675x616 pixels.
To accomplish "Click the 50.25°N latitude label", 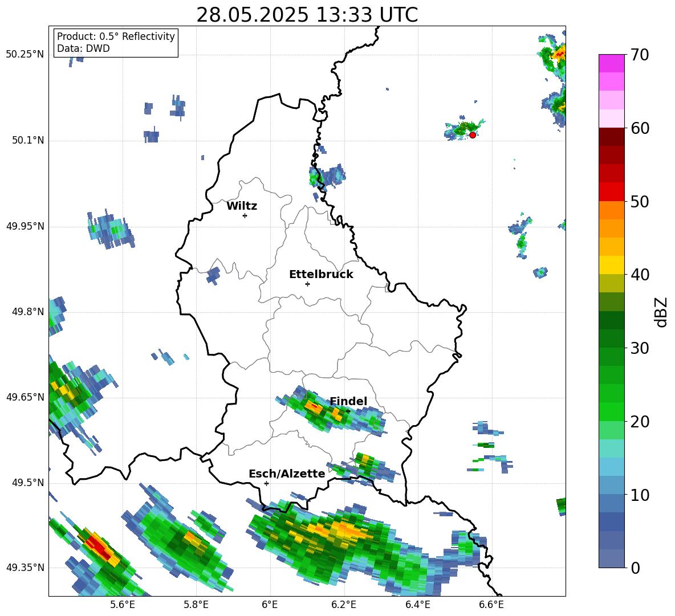I will pos(25,55).
